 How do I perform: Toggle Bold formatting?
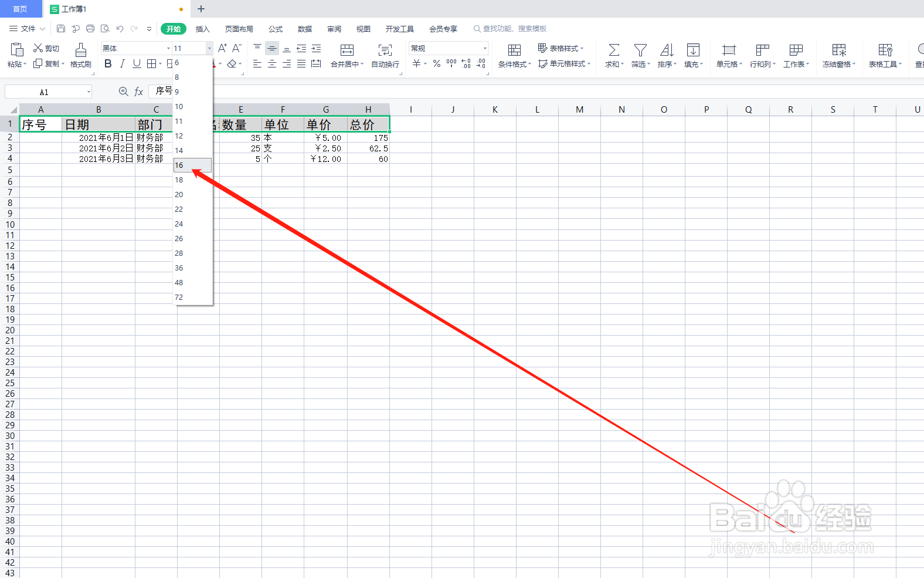[108, 63]
